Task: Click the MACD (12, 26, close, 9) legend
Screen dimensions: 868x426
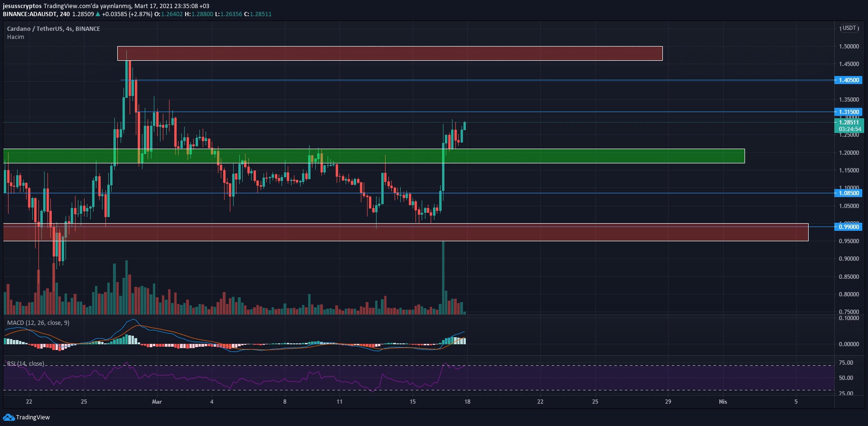Action: 38,323
